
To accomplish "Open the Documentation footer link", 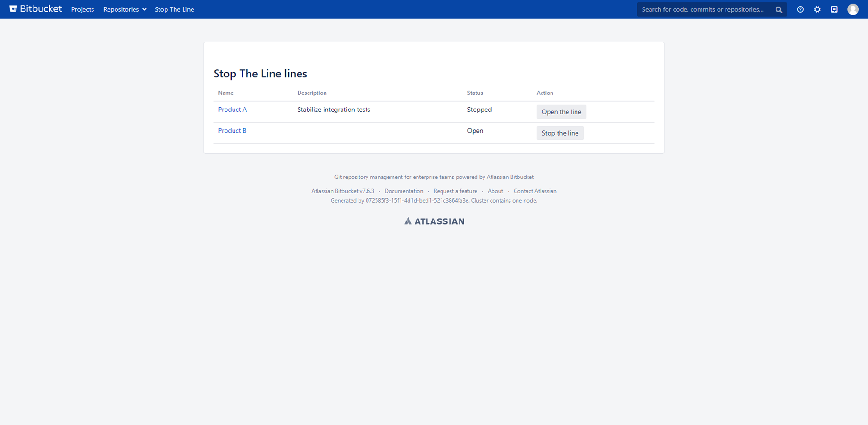I will click(404, 191).
